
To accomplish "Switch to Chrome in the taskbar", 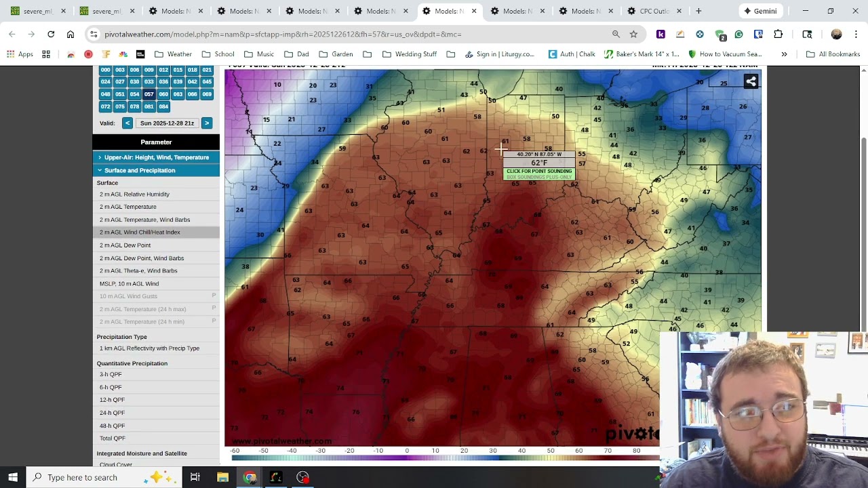I will pos(250,477).
